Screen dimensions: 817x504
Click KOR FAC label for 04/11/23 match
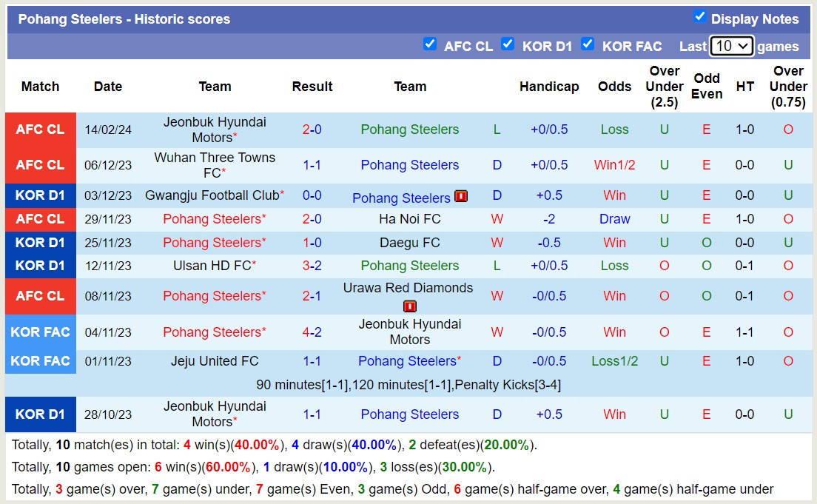pos(40,332)
